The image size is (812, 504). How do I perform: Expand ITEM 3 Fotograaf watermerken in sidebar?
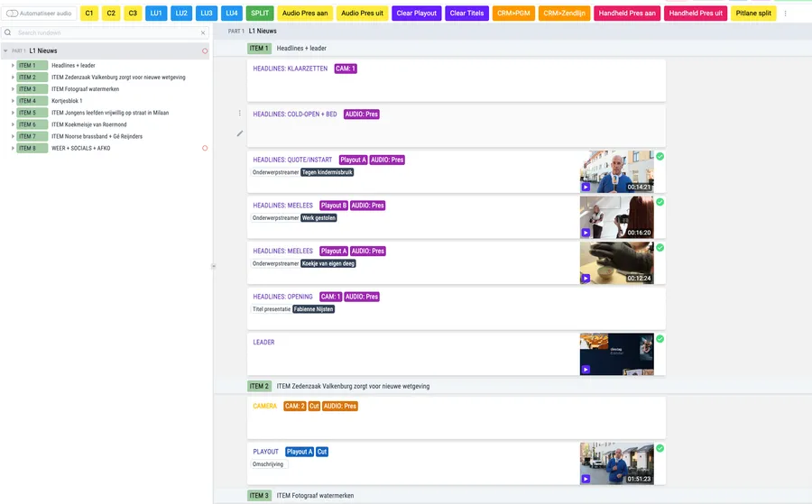[x=13, y=89]
